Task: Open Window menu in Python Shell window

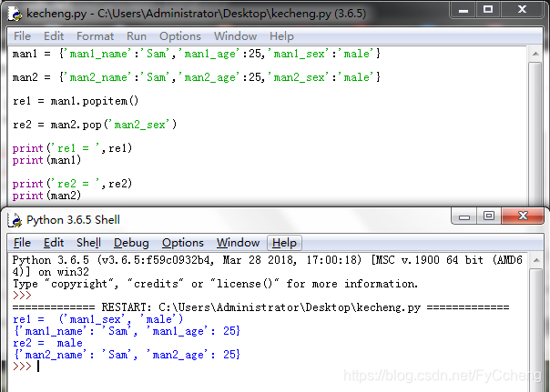Action: point(238,243)
